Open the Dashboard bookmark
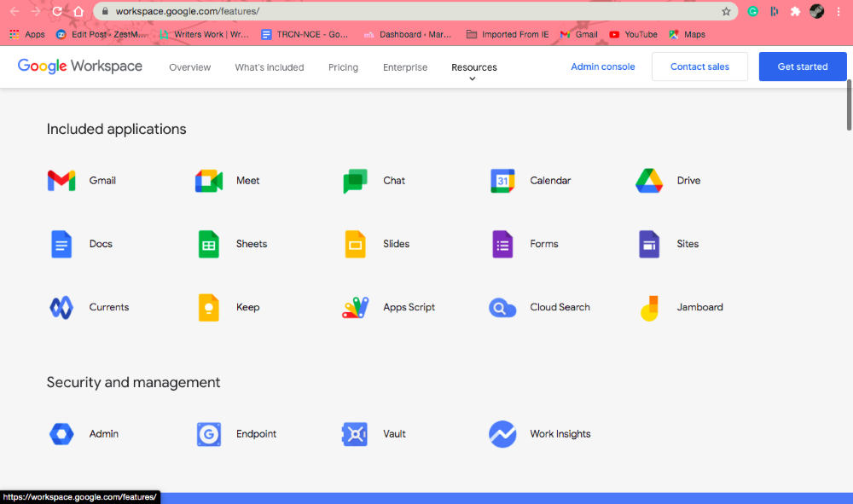The width and height of the screenshot is (853, 504). pos(408,34)
